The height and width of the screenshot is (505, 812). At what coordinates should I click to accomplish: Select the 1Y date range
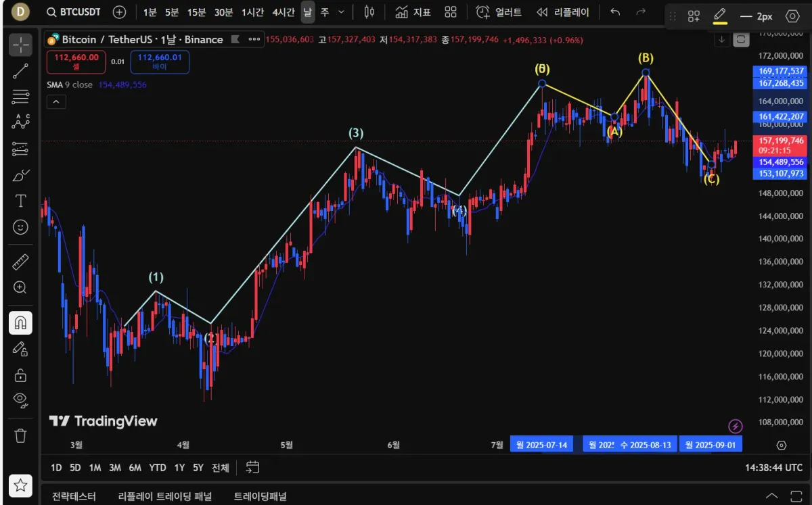pyautogui.click(x=179, y=467)
